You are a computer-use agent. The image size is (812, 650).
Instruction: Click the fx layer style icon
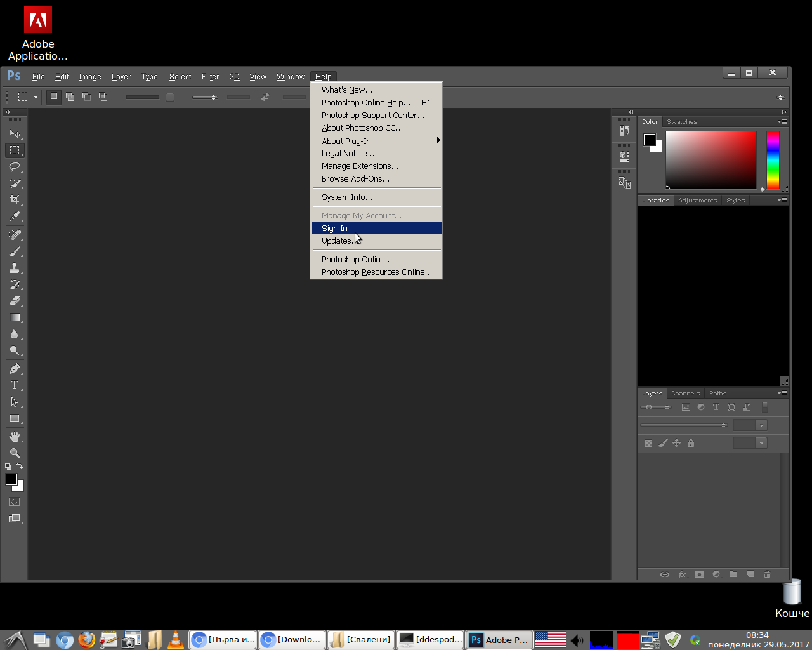[x=682, y=574]
